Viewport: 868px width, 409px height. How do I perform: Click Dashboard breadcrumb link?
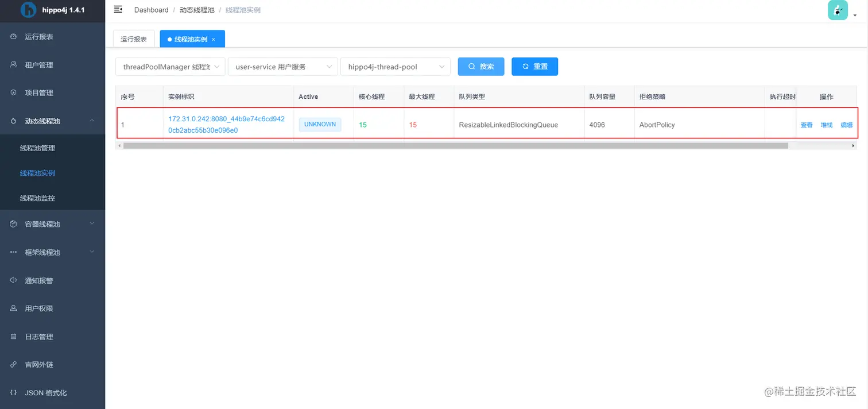[152, 10]
